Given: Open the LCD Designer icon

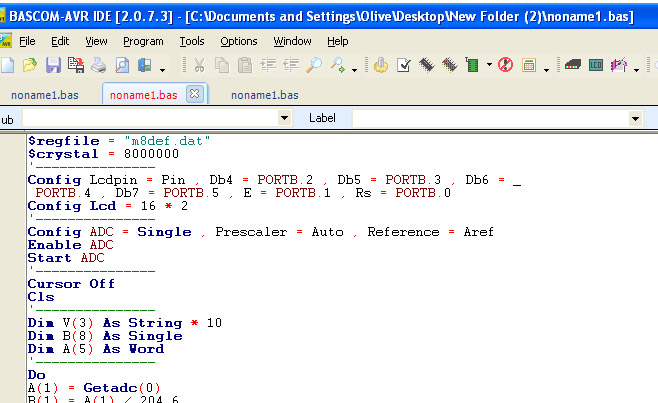Looking at the screenshot, I should pos(595,65).
